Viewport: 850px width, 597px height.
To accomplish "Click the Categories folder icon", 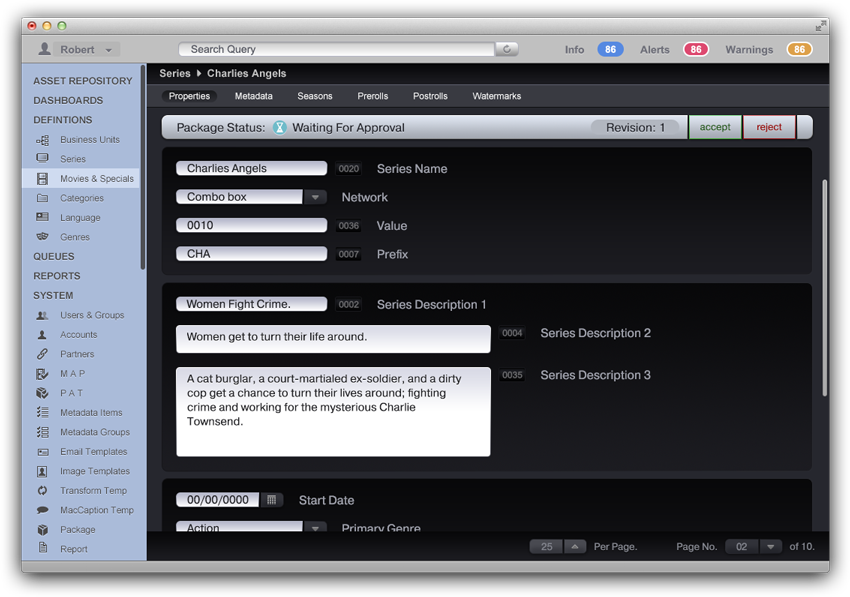I will 42,198.
